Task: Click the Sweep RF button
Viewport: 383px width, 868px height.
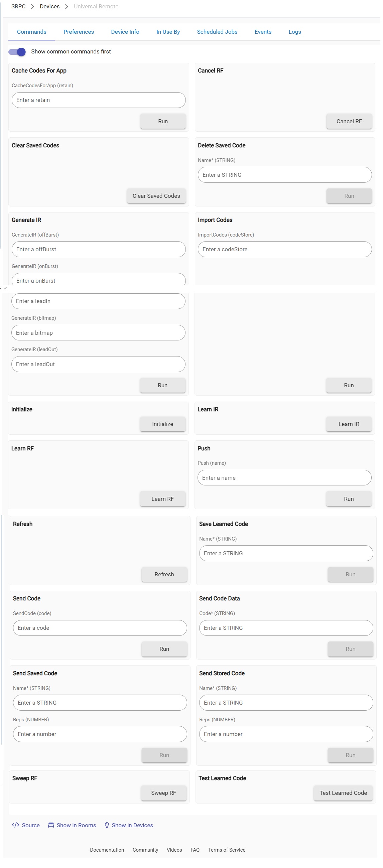Action: (x=163, y=792)
